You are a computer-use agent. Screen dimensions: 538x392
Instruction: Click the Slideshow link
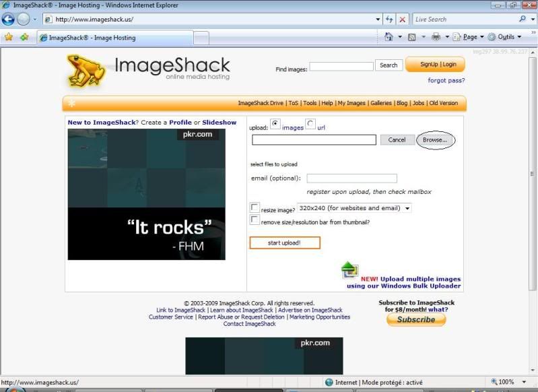pos(219,122)
